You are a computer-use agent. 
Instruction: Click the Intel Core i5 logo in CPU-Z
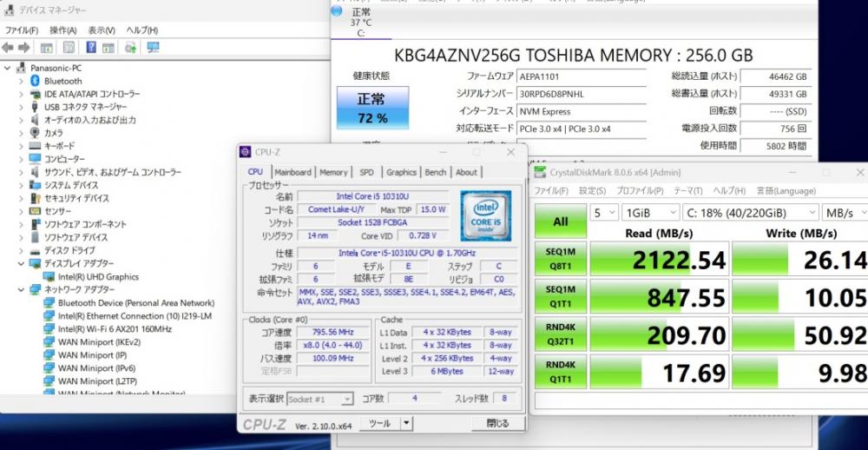coord(485,215)
